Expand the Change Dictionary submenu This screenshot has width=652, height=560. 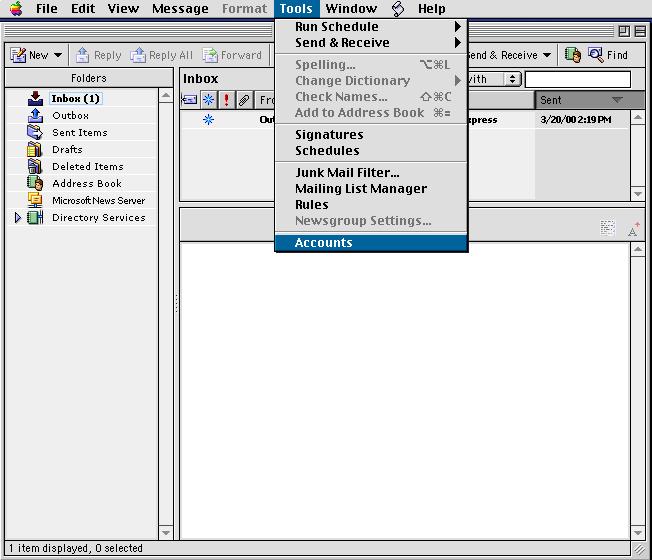458,80
